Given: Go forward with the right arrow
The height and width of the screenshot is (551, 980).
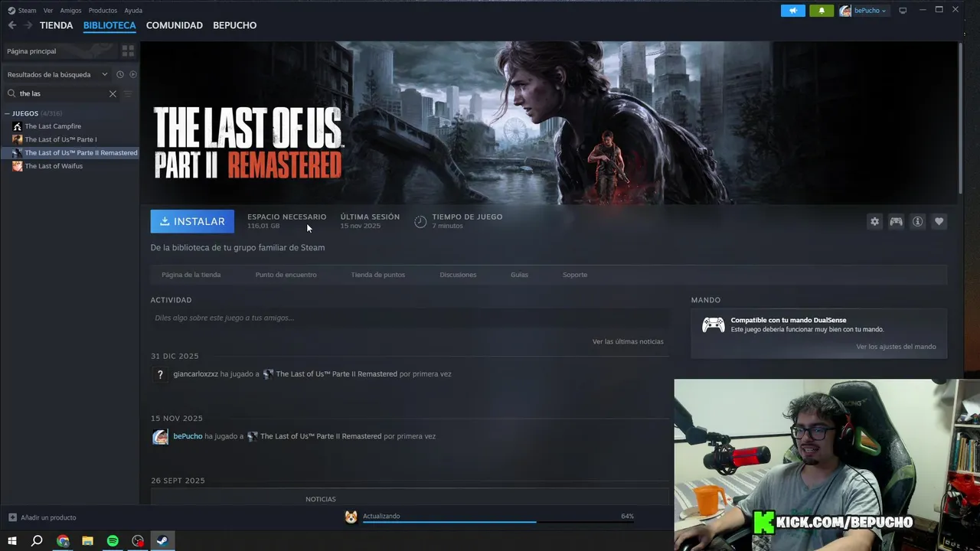Looking at the screenshot, I should 28,25.
